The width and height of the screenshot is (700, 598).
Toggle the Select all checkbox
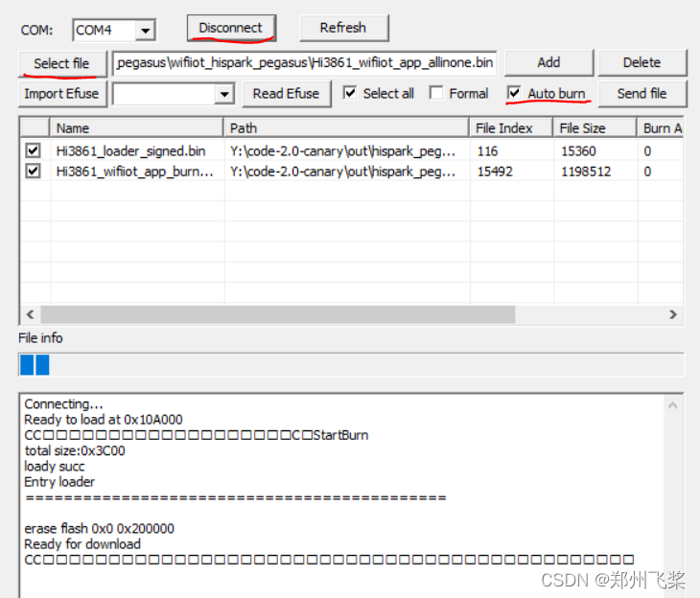350,93
